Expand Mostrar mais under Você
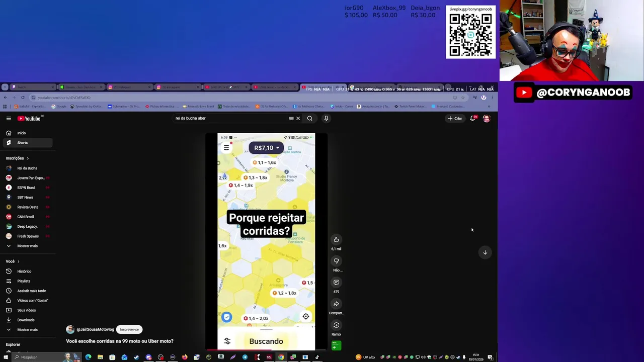This screenshot has height=362, width=644. (x=28, y=330)
